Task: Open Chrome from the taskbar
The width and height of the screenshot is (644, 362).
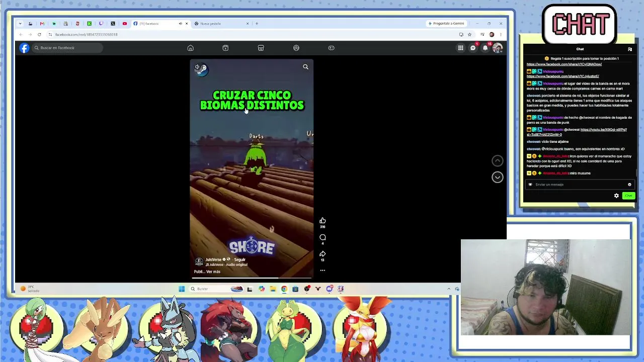Action: [284, 289]
